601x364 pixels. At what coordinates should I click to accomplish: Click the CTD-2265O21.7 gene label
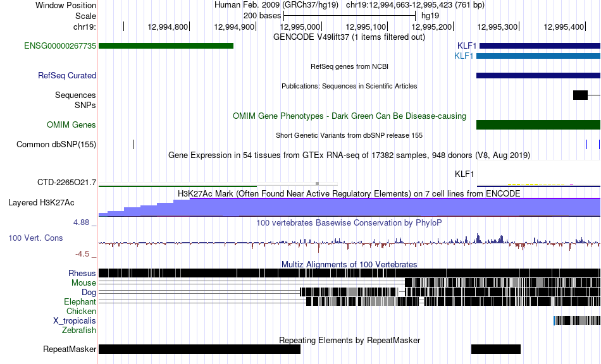point(66,183)
